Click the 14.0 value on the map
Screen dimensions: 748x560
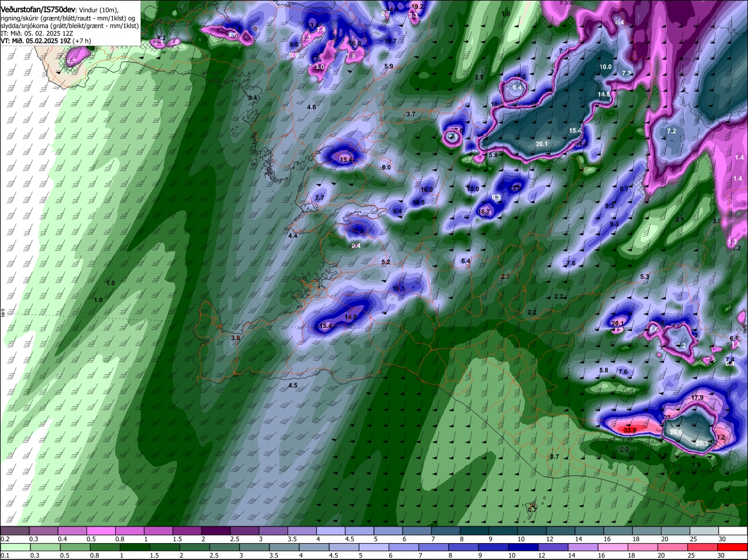click(x=351, y=317)
